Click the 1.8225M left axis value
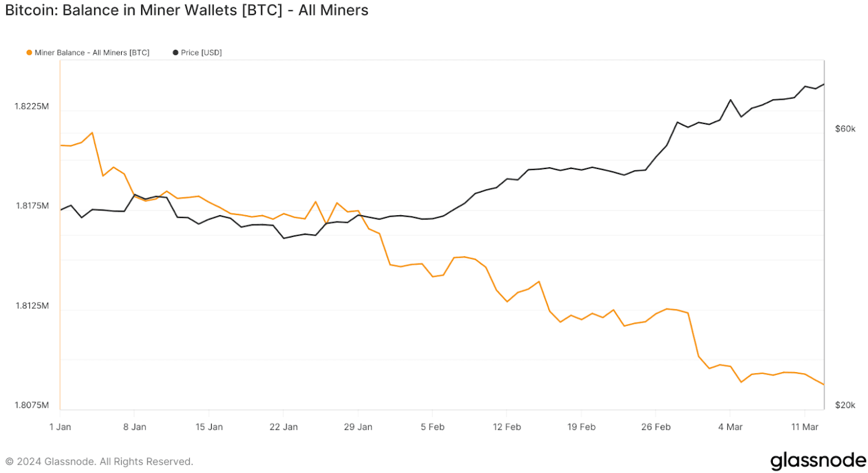Viewport: 868px width, 473px height. pyautogui.click(x=32, y=106)
